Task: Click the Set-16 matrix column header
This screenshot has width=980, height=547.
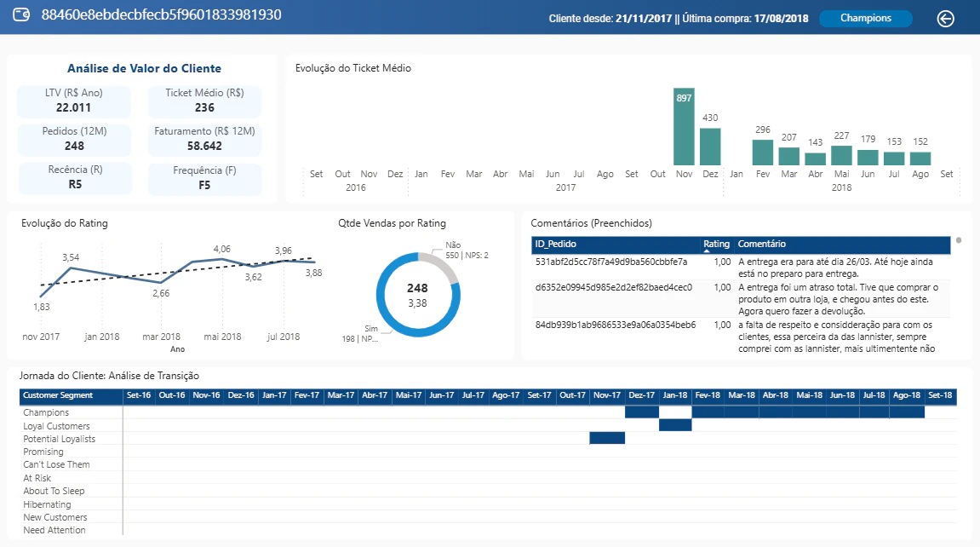Action: (139, 395)
